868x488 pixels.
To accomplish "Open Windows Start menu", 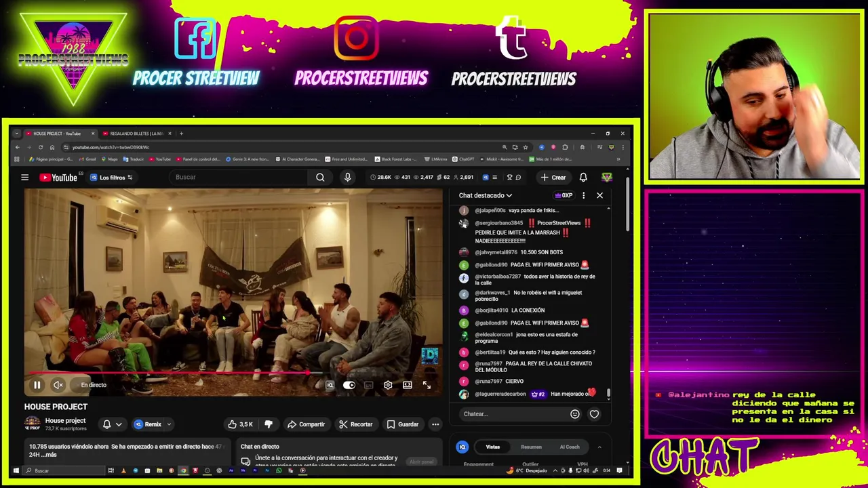I will tap(16, 470).
